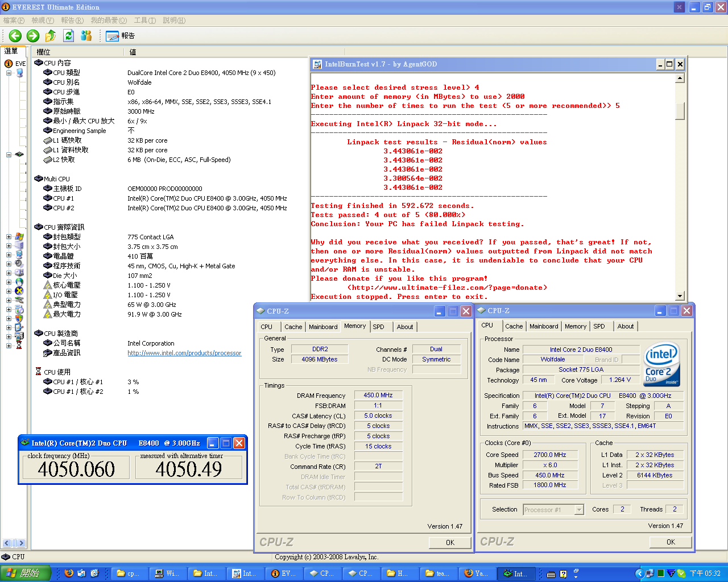Click the 欄位 column header
Viewport: 728px width, 582px height.
point(78,52)
